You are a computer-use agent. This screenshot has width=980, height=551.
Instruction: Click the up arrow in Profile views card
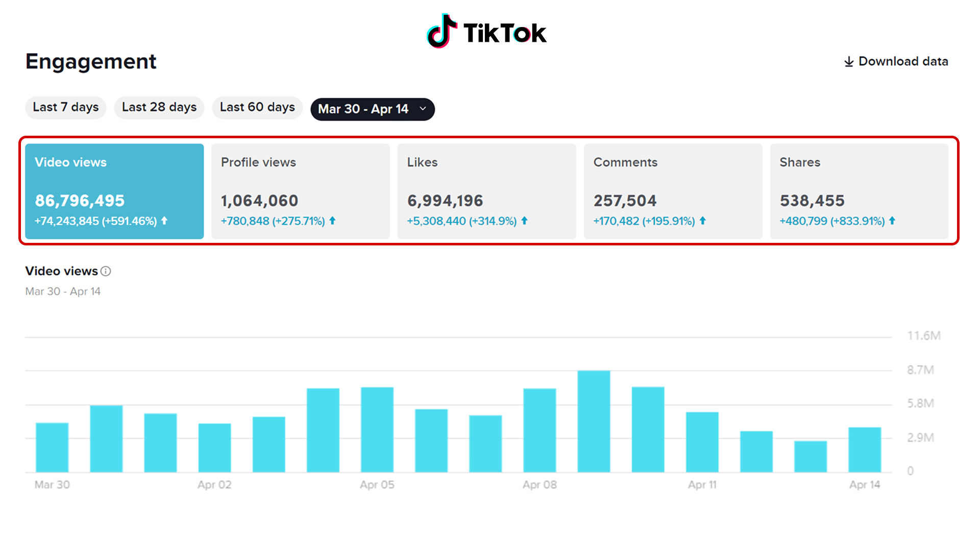332,221
